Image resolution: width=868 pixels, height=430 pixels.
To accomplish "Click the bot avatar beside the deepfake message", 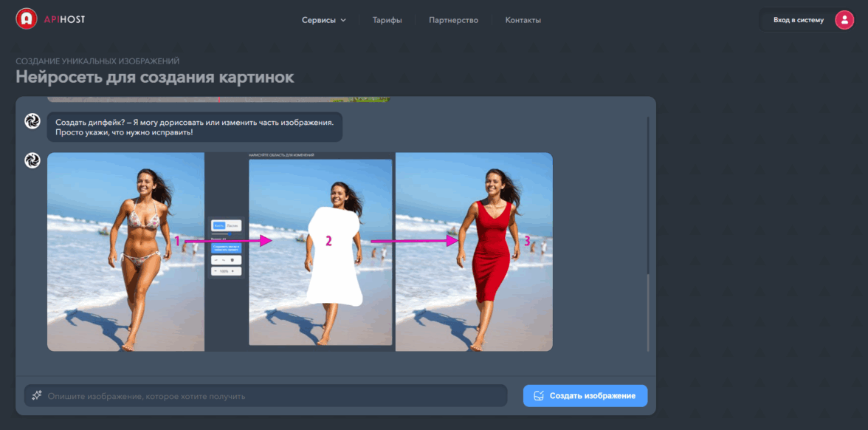I will [32, 121].
